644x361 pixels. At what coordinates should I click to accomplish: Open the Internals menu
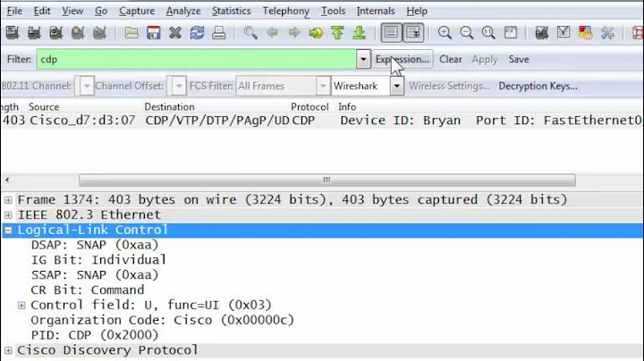tap(376, 11)
